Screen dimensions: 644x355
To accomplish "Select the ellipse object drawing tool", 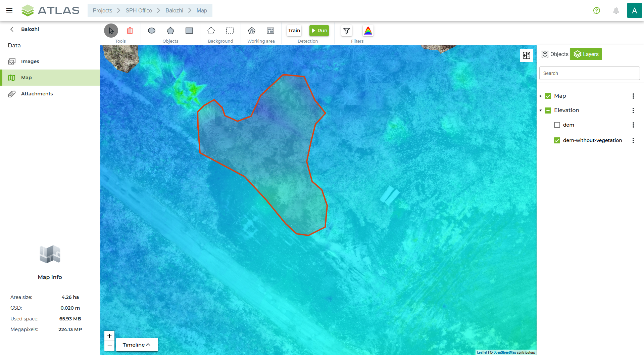I will (152, 31).
